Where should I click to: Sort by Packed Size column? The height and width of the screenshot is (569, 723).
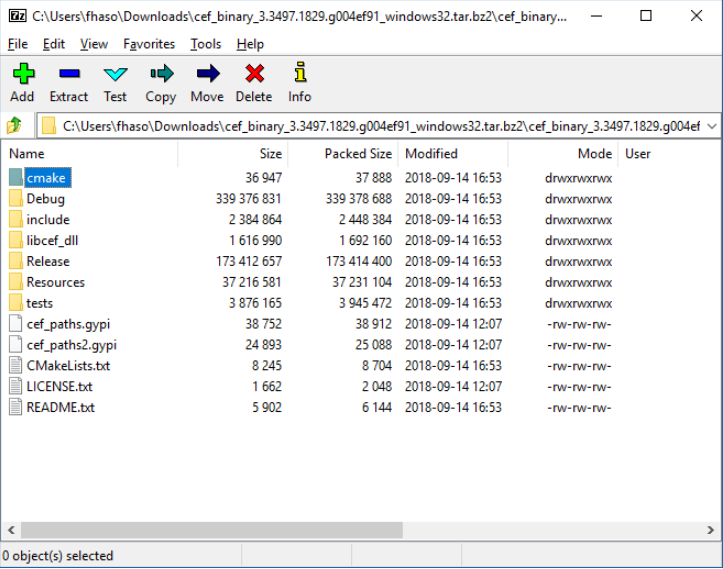click(357, 154)
